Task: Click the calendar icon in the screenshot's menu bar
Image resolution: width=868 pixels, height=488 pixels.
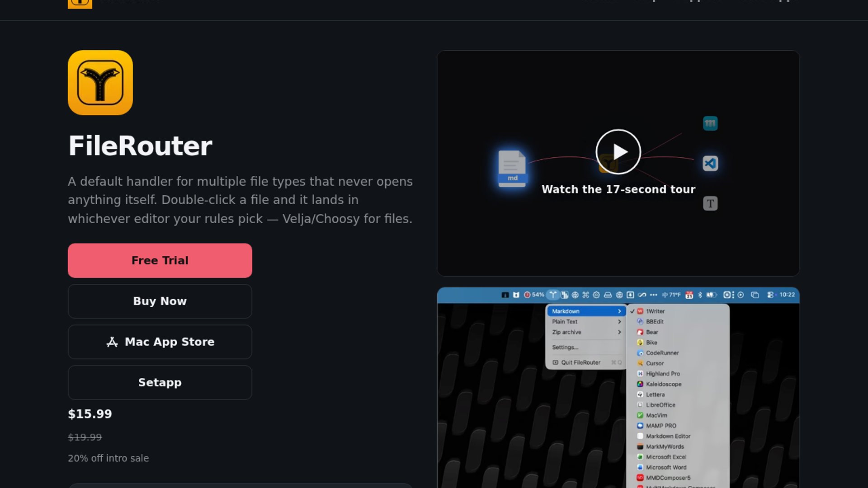Action: pyautogui.click(x=689, y=295)
